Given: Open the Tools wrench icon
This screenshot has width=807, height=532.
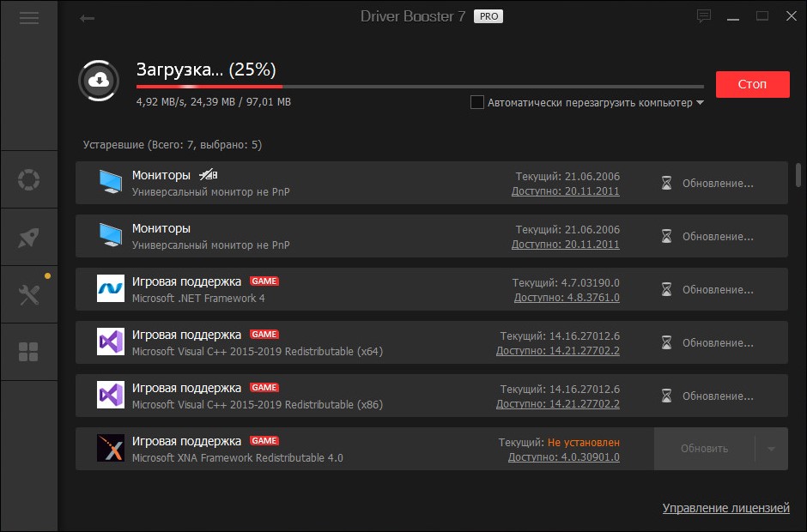Looking at the screenshot, I should [x=28, y=294].
